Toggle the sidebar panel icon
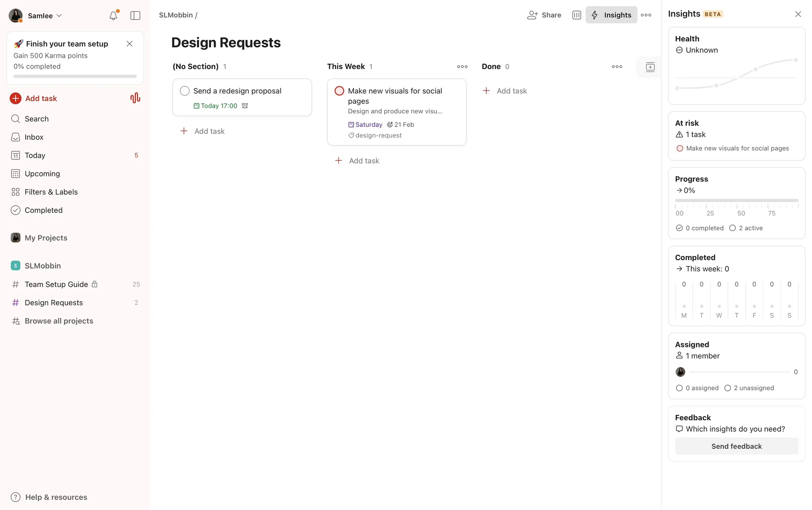The image size is (812, 510). point(135,16)
